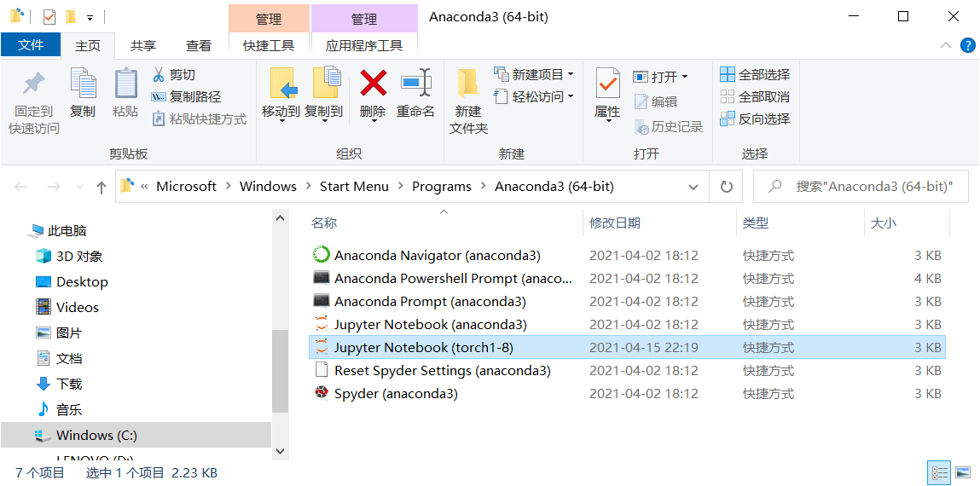Click the Up one level arrow
This screenshot has width=980, height=486.
[101, 186]
